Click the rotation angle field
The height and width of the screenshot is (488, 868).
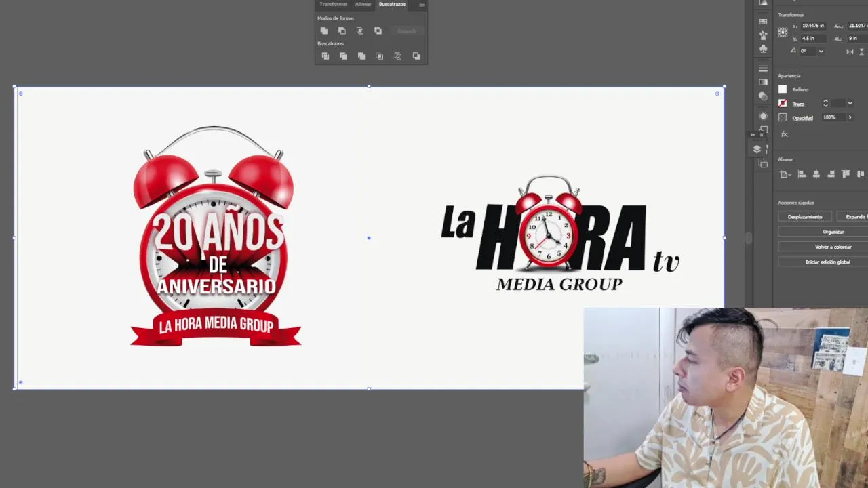[x=808, y=51]
